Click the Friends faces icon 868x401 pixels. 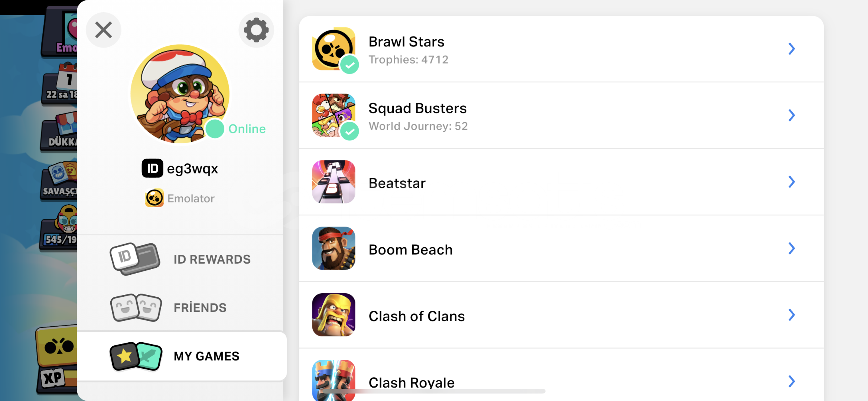136,307
